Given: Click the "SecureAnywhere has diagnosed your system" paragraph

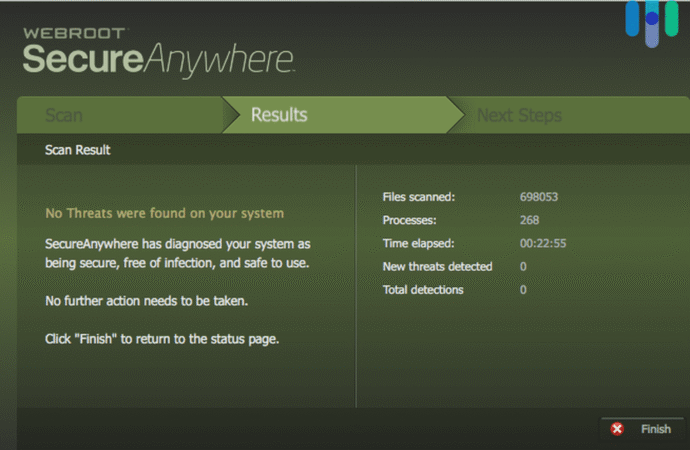Looking at the screenshot, I should coord(178,253).
